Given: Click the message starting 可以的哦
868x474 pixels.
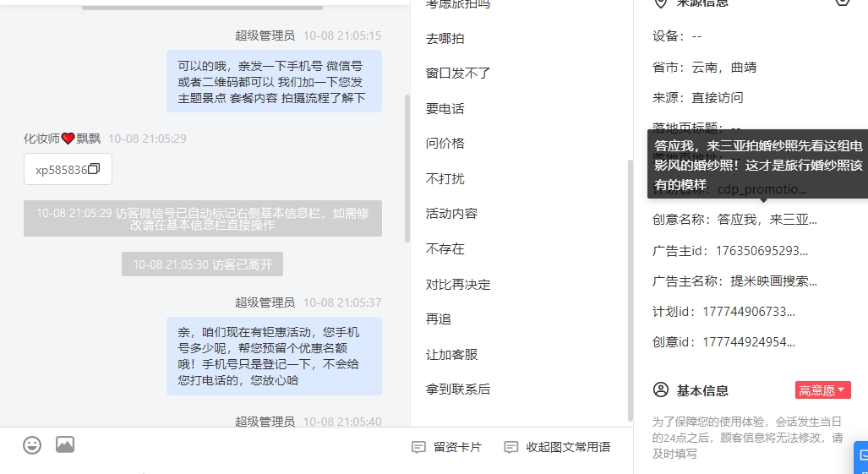Looking at the screenshot, I should pyautogui.click(x=274, y=82).
